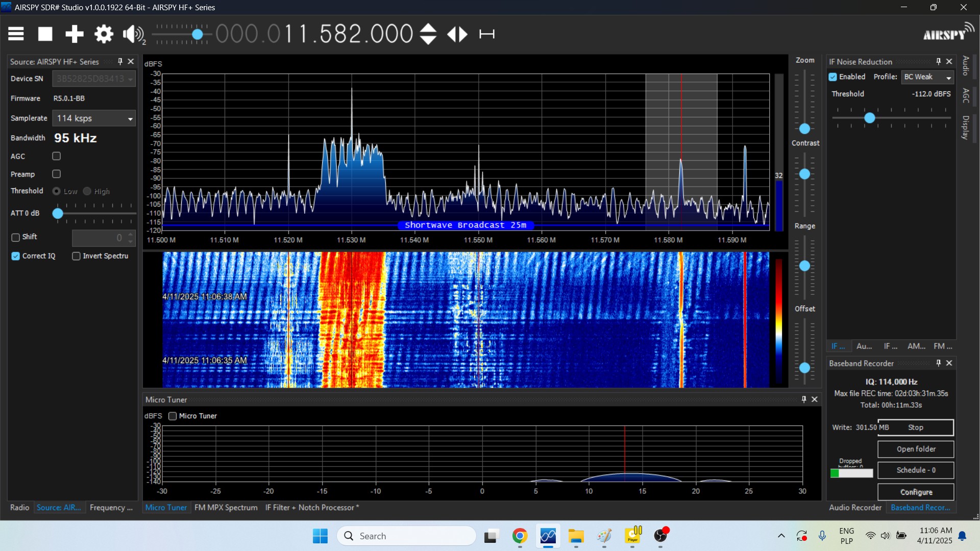The image size is (980, 551).
Task: Open the notification bell
Action: tap(962, 536)
